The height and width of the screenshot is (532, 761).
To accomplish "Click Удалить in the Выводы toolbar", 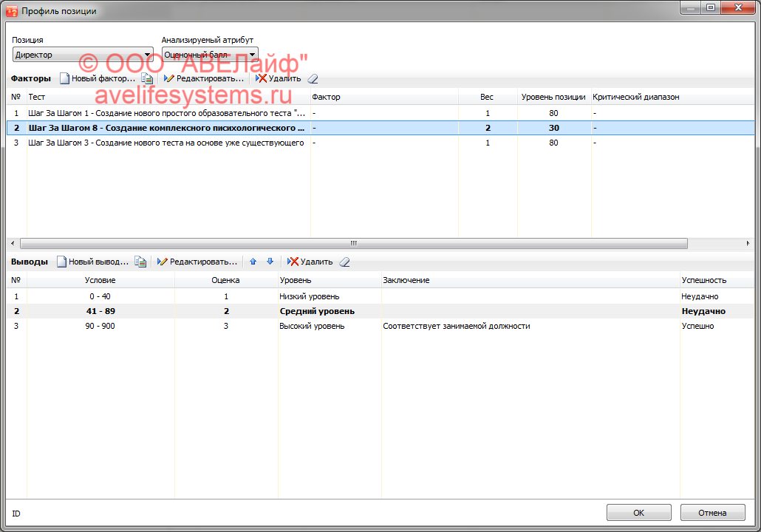I will coord(310,262).
